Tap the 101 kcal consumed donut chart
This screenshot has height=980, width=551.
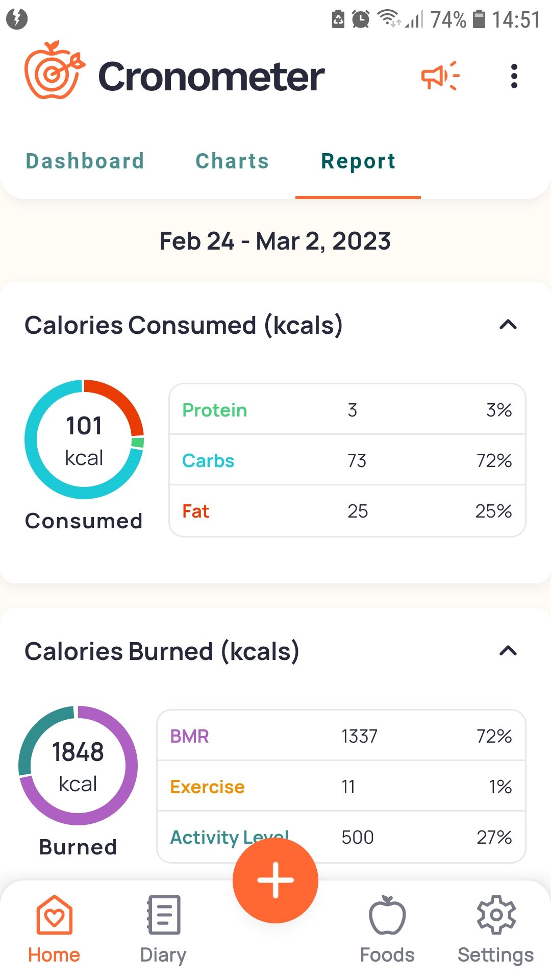pos(84,439)
